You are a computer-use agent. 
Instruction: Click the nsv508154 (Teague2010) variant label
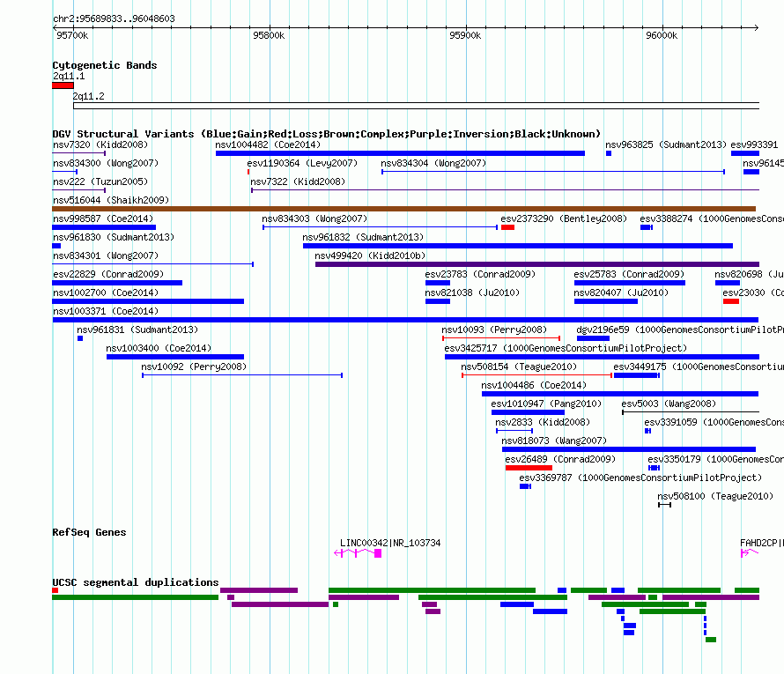(519, 367)
